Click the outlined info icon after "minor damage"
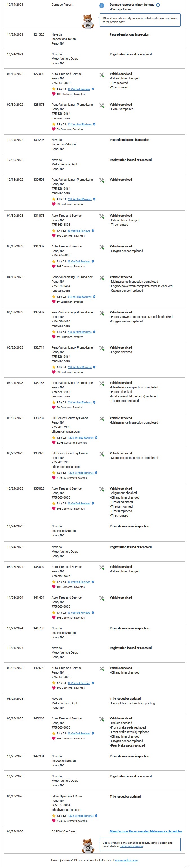The width and height of the screenshot is (190, 868). tap(158, 5)
